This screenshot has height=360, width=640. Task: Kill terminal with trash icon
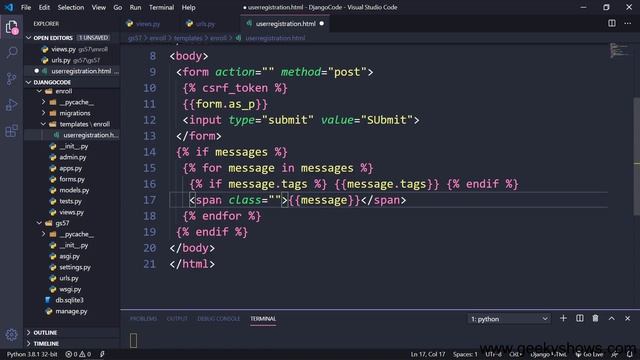pyautogui.click(x=595, y=318)
